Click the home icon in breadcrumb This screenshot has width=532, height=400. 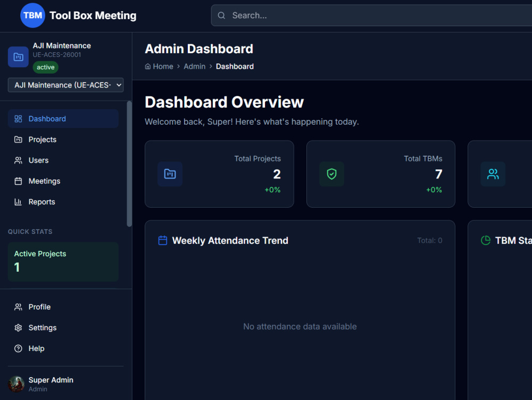[147, 67]
